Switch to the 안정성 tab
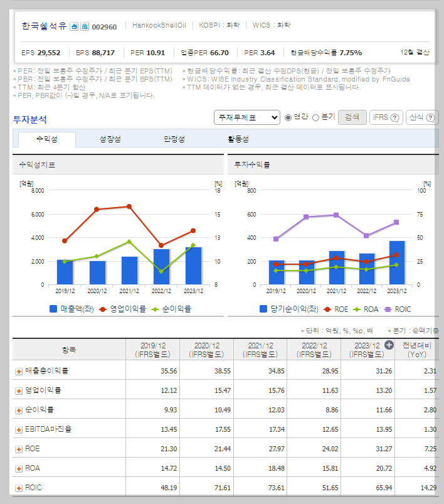444x504 pixels. (174, 139)
